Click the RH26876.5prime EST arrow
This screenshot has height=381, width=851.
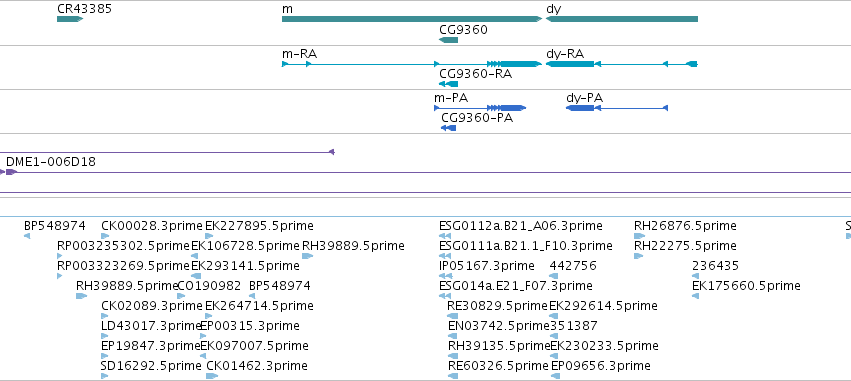tap(639, 236)
